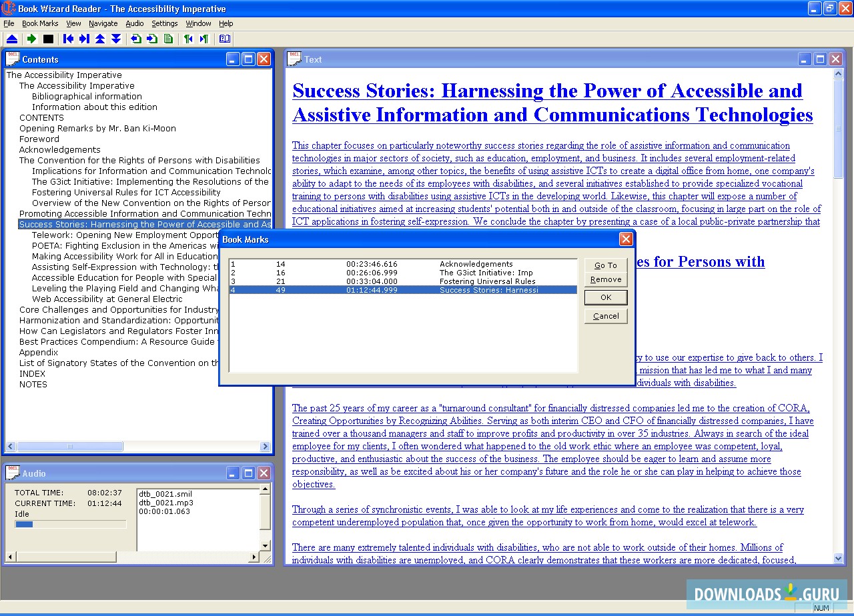The height and width of the screenshot is (616, 854).
Task: Close the Book Marks dialog
Action: tap(626, 239)
